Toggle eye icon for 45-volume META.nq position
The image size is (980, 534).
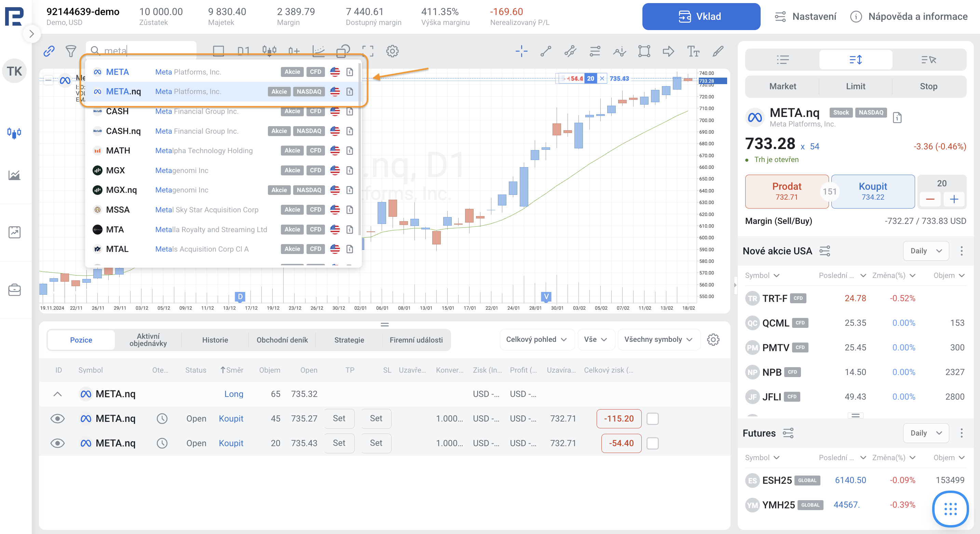(57, 419)
